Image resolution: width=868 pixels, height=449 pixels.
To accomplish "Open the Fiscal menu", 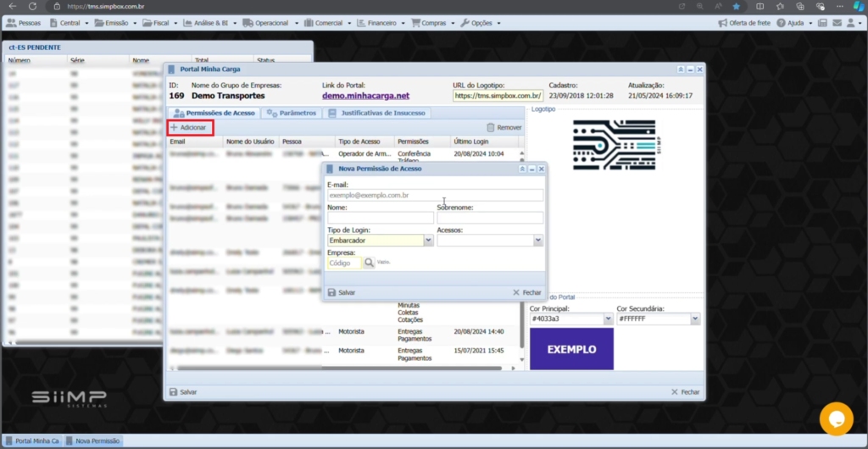I will [160, 23].
